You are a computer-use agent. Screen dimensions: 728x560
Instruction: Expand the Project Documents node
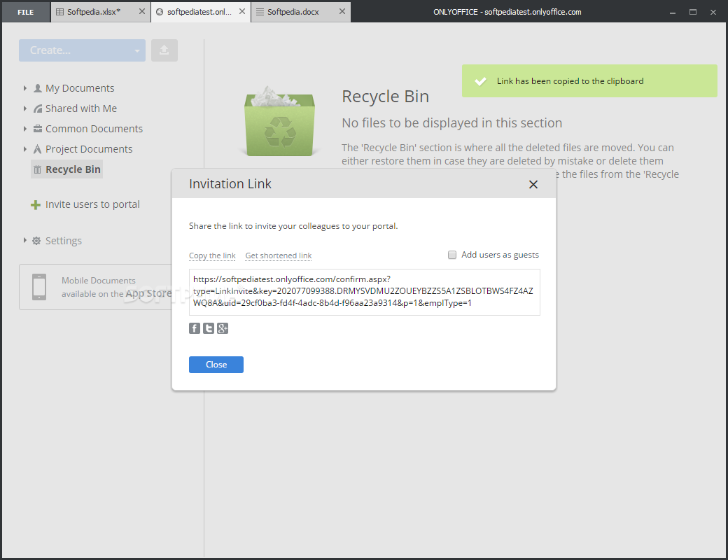pyautogui.click(x=25, y=149)
